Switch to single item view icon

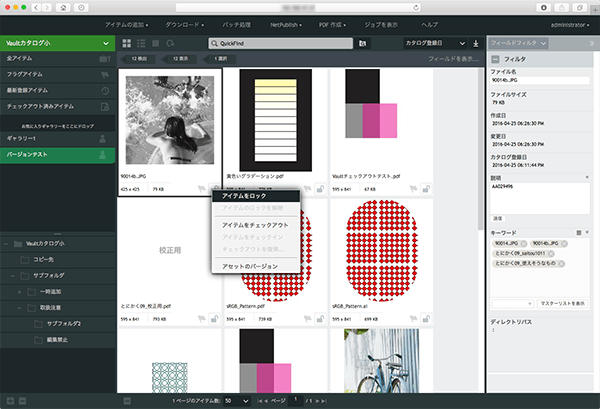pos(155,43)
